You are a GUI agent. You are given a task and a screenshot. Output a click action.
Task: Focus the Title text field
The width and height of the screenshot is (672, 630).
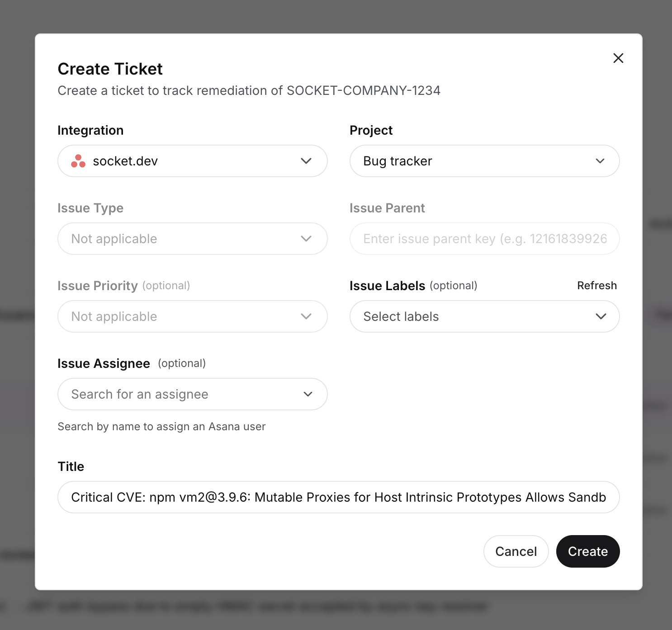pyautogui.click(x=339, y=497)
